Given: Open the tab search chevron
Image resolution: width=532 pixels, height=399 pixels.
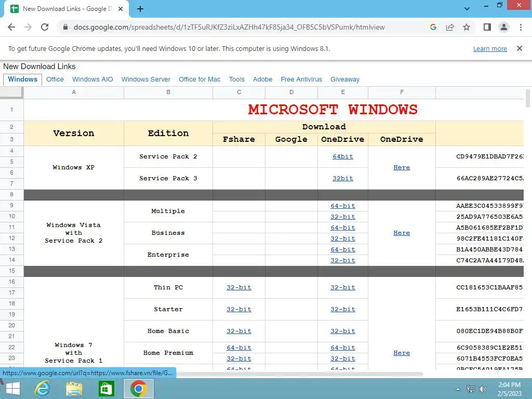Looking at the screenshot, I should point(467,9).
